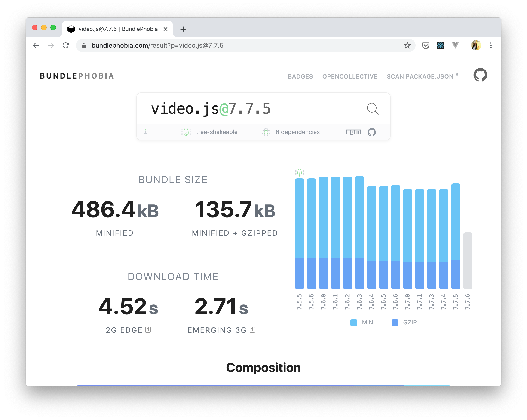Select the 7.6.6 version bar
The width and height of the screenshot is (527, 420).
[395, 237]
